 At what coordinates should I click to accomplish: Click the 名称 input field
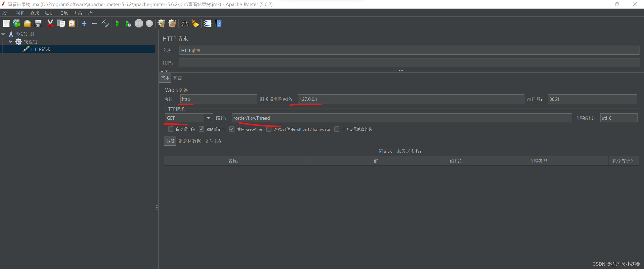pyautogui.click(x=409, y=50)
